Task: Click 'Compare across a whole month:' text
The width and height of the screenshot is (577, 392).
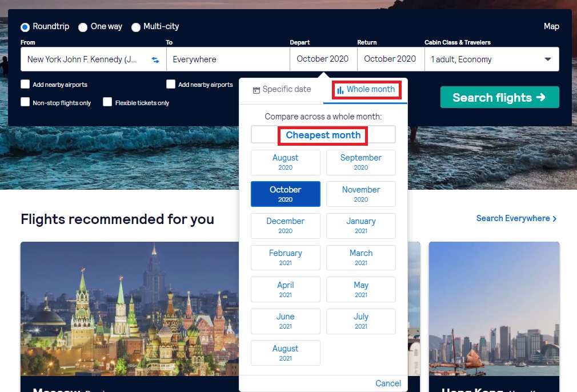Action: tap(323, 117)
